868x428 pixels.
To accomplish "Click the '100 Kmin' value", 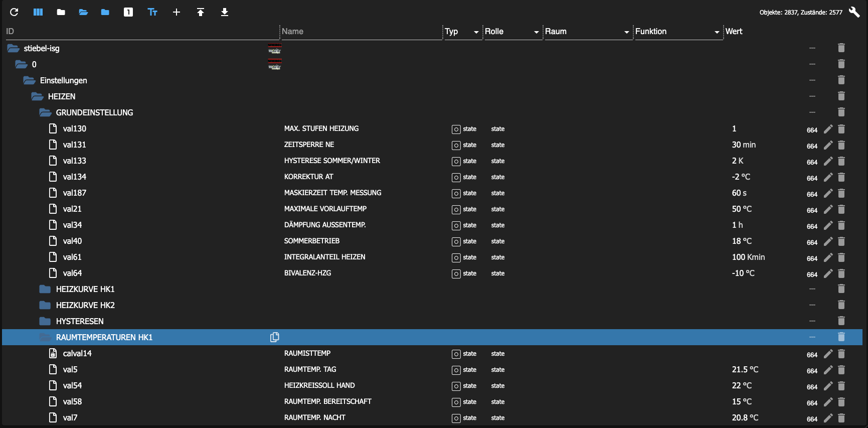I will (748, 257).
